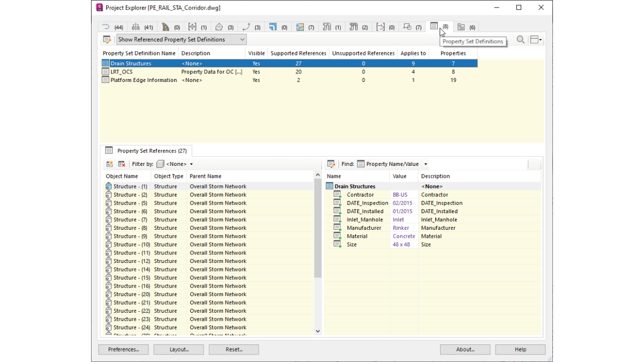644x362 pixels.
Task: Click the Preferences... button
Action: click(x=123, y=349)
